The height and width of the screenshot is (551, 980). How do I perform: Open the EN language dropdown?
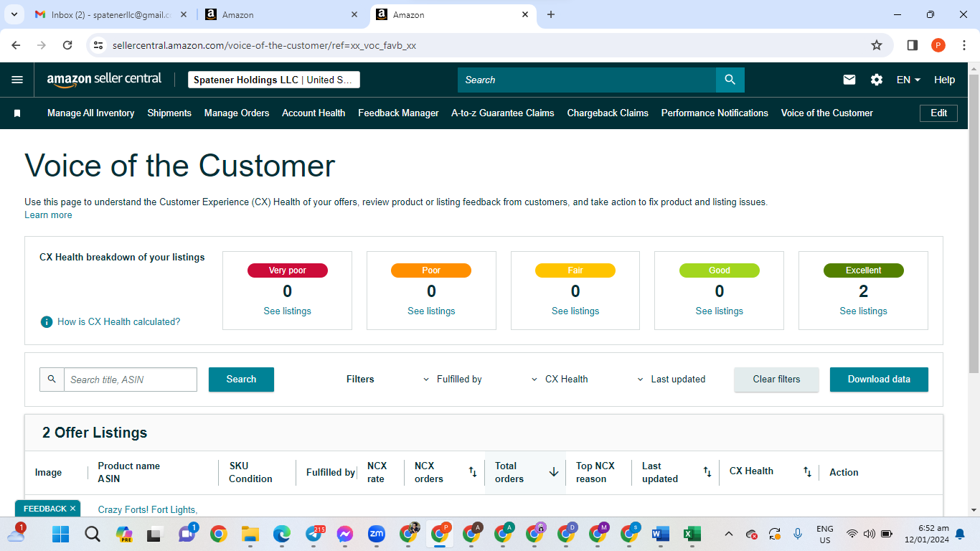coord(908,80)
